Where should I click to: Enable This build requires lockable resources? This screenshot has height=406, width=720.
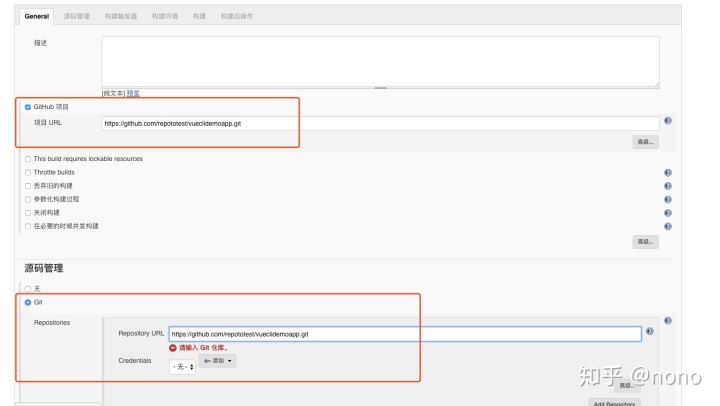tap(28, 159)
